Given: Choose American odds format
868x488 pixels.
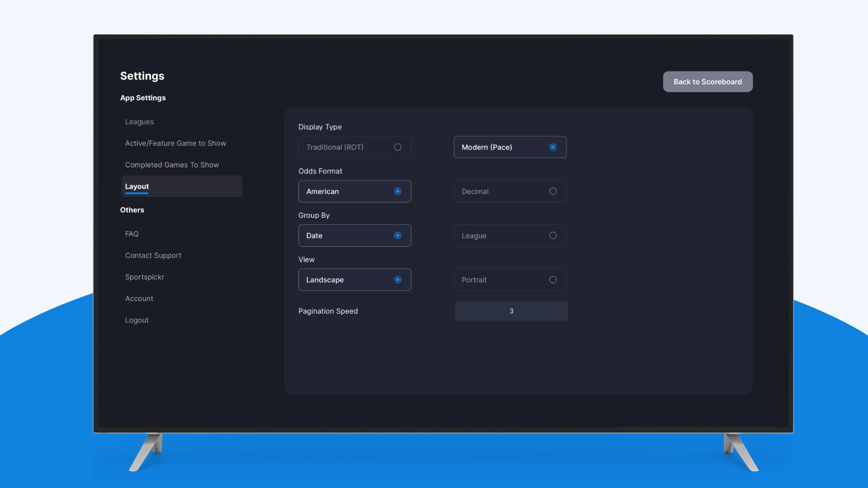Looking at the screenshot, I should pyautogui.click(x=354, y=192).
